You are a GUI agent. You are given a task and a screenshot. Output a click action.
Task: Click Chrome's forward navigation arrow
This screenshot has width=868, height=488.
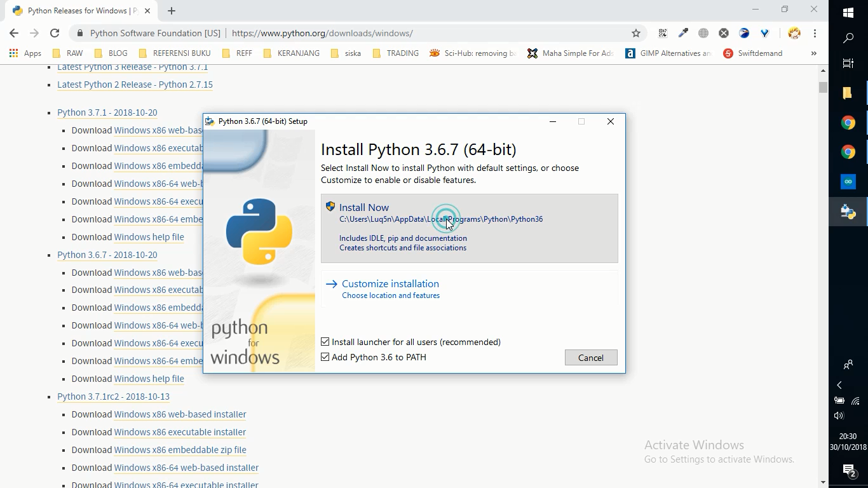(x=34, y=33)
